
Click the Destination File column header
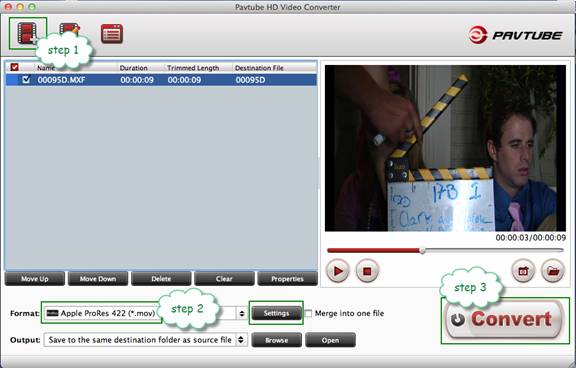[259, 68]
